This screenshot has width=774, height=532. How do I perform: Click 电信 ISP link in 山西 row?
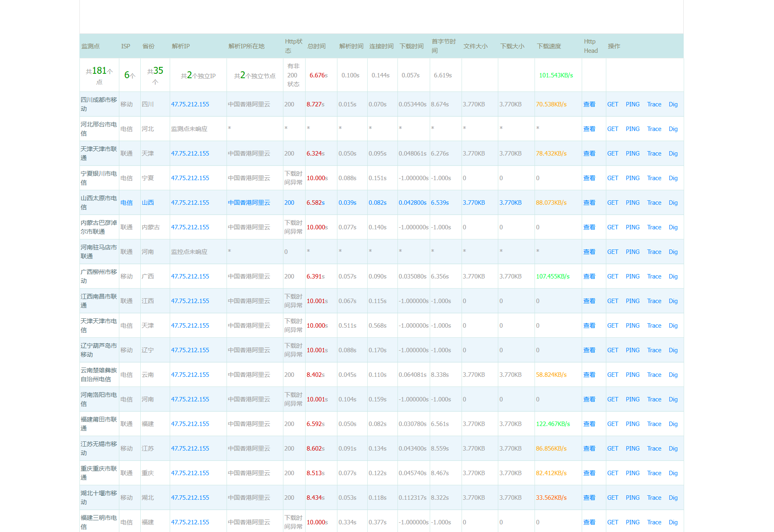[126, 203]
